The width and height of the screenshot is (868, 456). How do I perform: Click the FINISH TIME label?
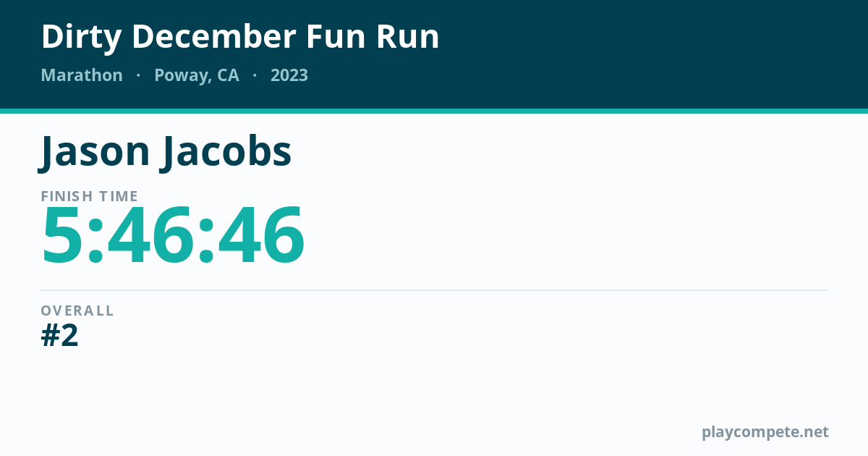click(x=90, y=196)
